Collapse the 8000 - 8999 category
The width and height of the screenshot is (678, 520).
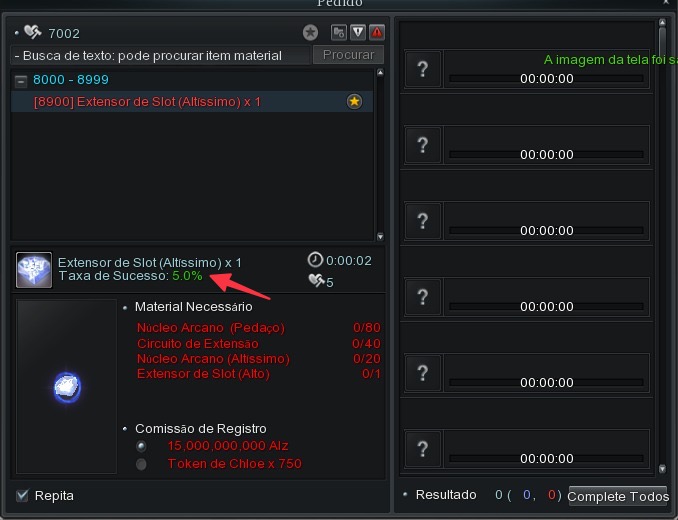pyautogui.click(x=20, y=80)
